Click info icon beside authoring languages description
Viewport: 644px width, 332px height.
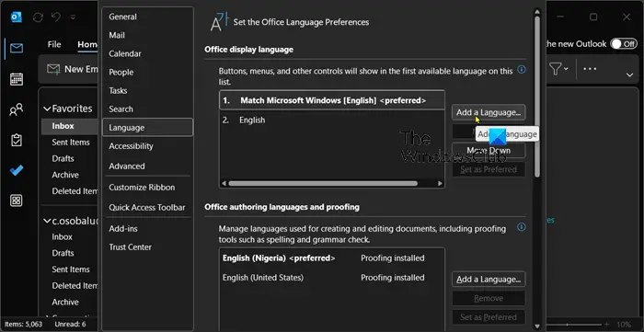click(522, 226)
